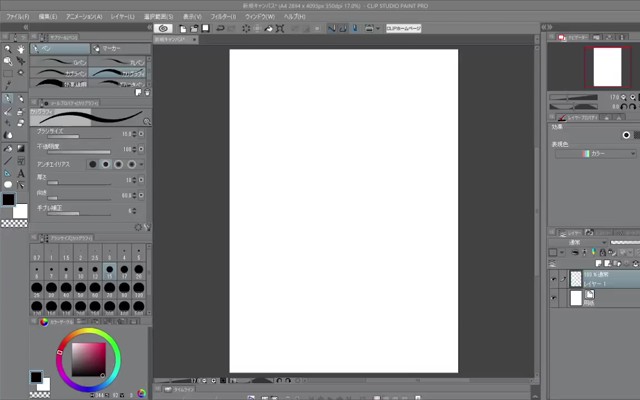Select the Eyedropper tool
This screenshot has width=640, height=400.
8,85
